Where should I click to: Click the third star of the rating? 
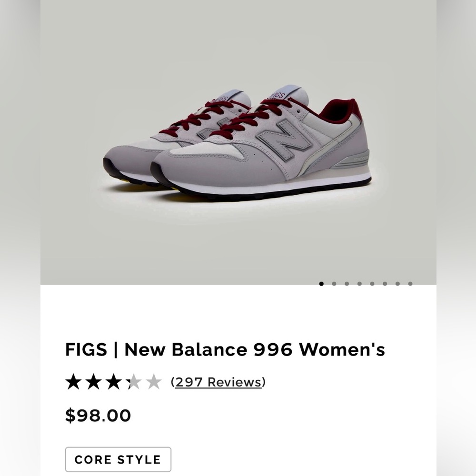pyautogui.click(x=115, y=381)
